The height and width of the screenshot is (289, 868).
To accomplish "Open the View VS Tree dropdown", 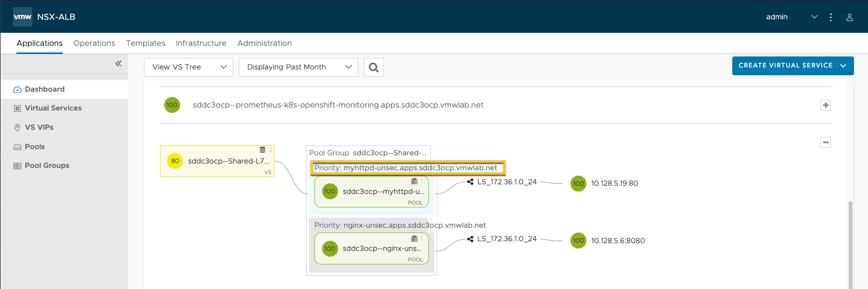I will point(188,68).
